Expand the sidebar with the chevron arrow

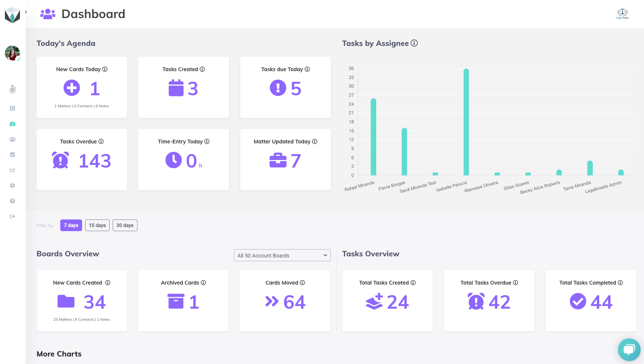[x=26, y=12]
